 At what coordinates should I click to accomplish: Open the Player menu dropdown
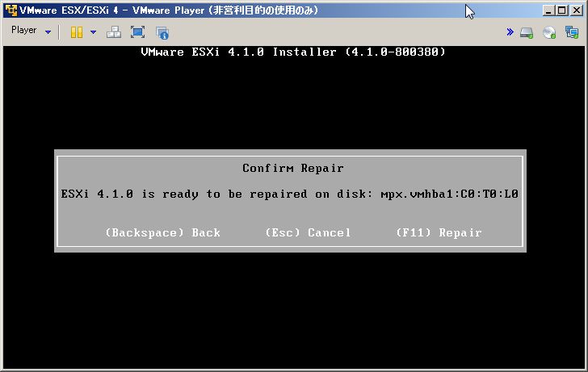31,31
